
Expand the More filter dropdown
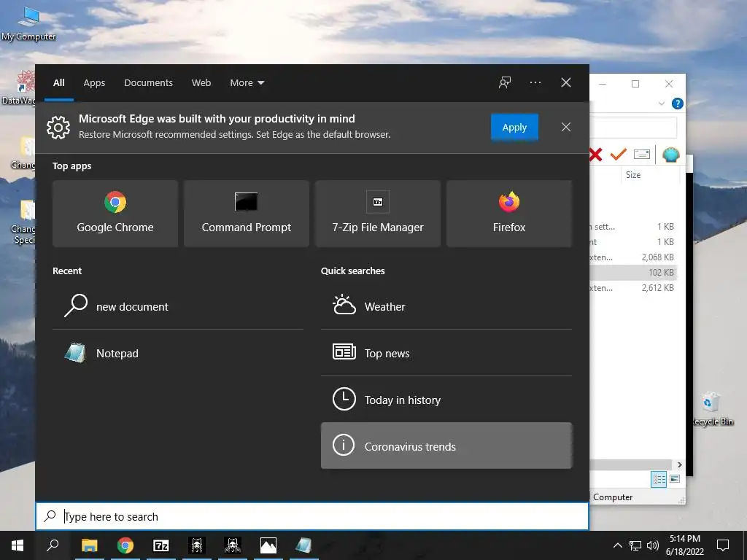(x=247, y=83)
